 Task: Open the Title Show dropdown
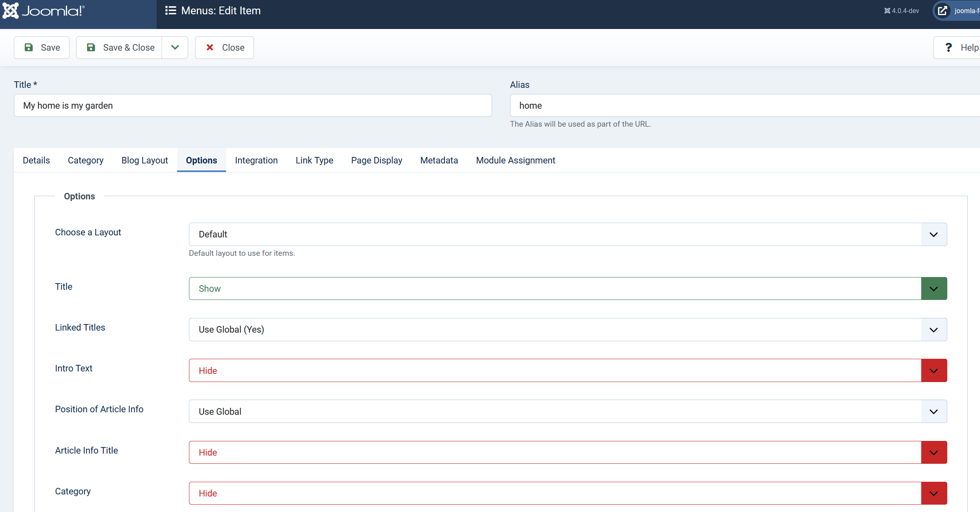point(933,288)
